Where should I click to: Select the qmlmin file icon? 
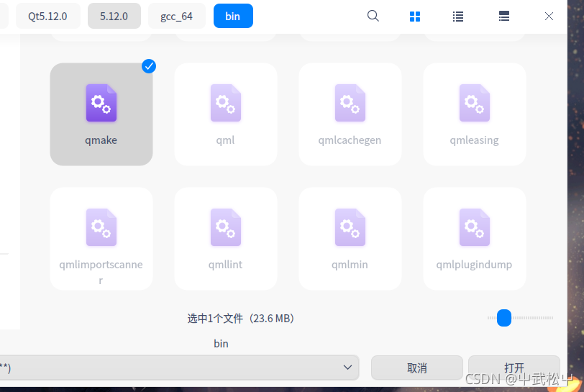coord(350,227)
